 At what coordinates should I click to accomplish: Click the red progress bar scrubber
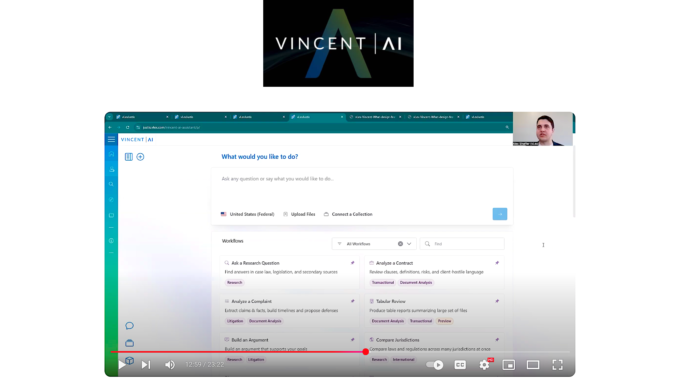pos(366,352)
